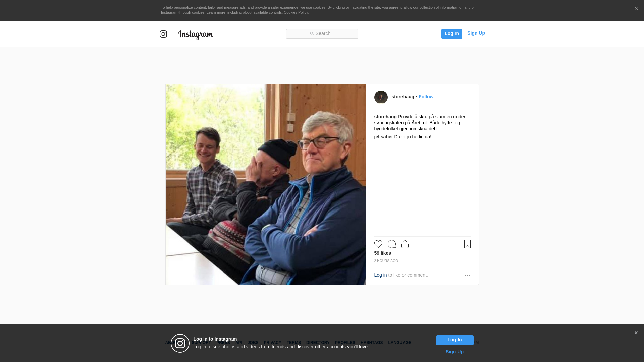The height and width of the screenshot is (362, 644).
Task: Click Log in to like or comment
Action: (x=380, y=275)
